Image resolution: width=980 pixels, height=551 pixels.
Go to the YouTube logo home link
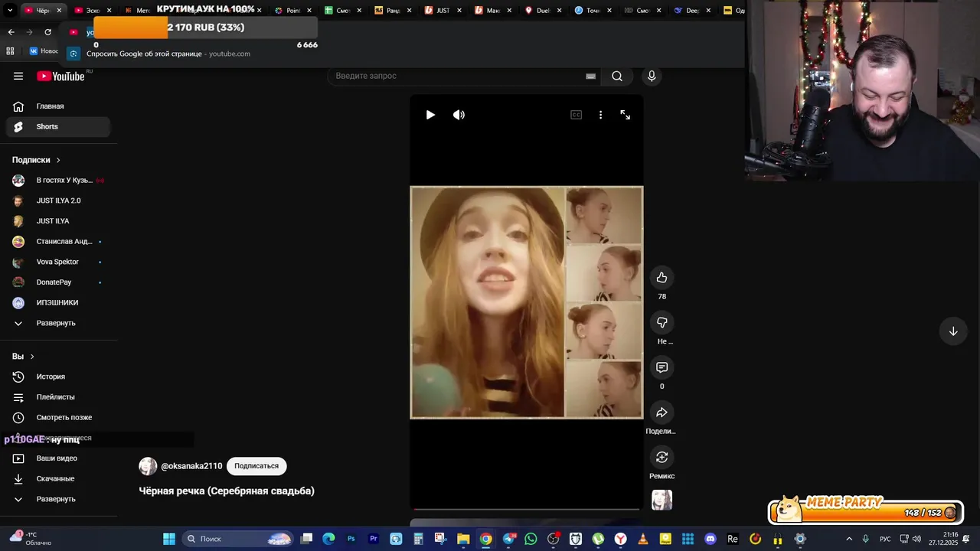60,76
